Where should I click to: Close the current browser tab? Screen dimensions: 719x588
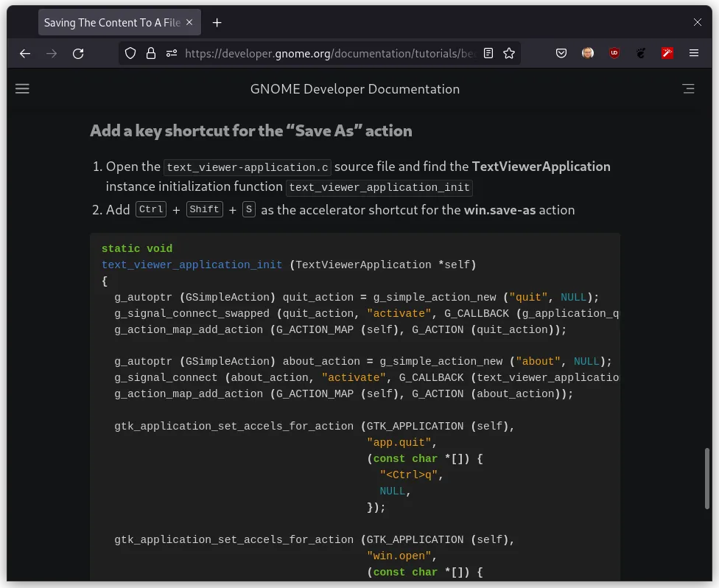[x=189, y=23]
